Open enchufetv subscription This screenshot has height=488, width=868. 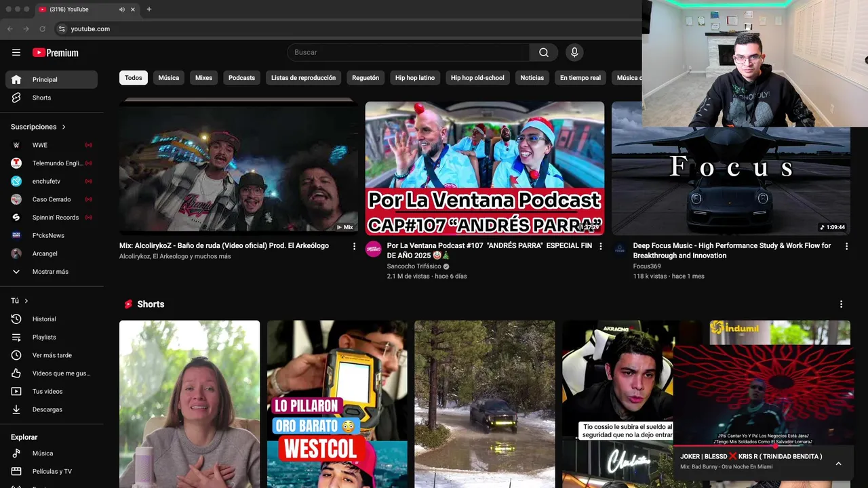tap(52, 181)
